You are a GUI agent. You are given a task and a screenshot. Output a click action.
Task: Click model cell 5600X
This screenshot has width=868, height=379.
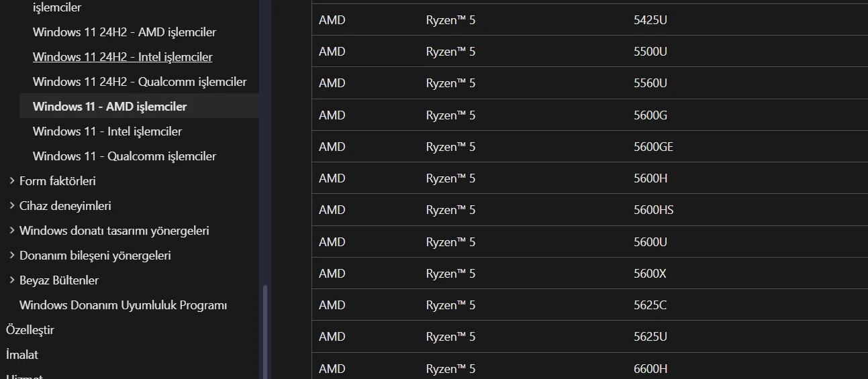650,274
